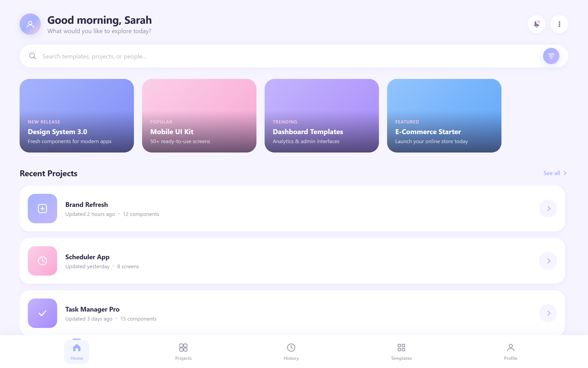Screen dimensions: 588x368
Task: Click 'Good morning, Sarah' greeting
Action: pyautogui.click(x=100, y=20)
